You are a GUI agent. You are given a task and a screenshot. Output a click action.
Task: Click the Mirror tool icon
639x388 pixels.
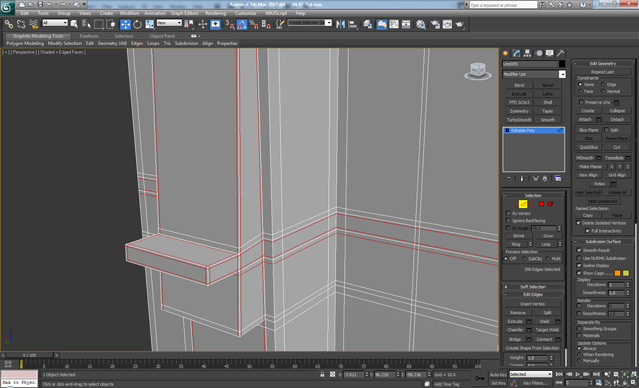tap(340, 24)
